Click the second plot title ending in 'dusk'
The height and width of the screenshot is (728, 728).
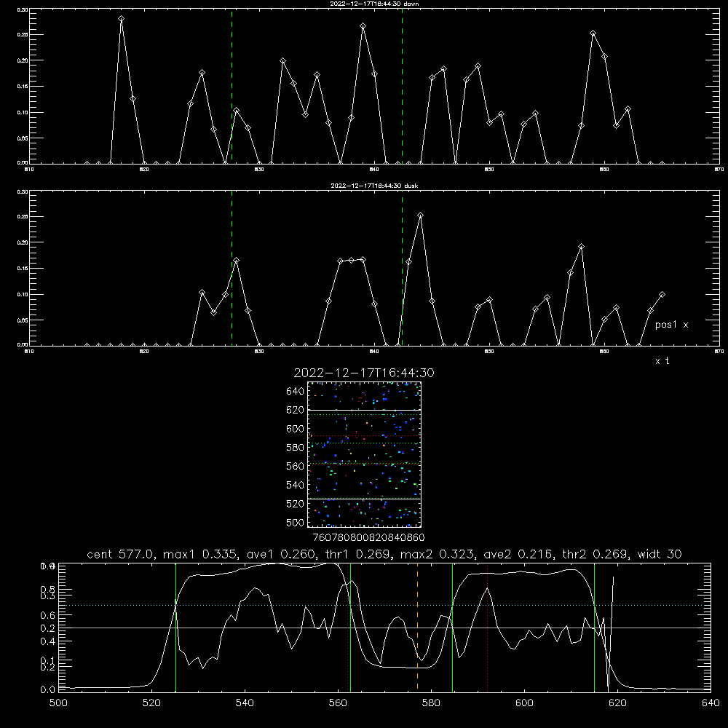[374, 186]
